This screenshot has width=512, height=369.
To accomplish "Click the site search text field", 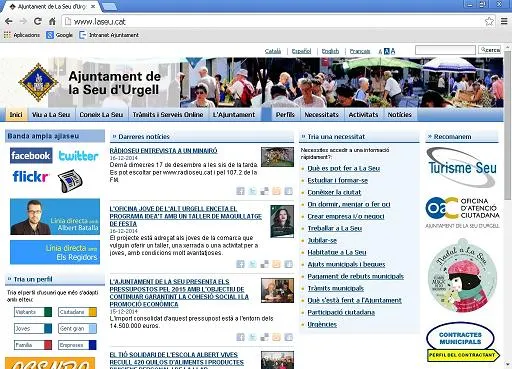I will pyautogui.click(x=445, y=50).
